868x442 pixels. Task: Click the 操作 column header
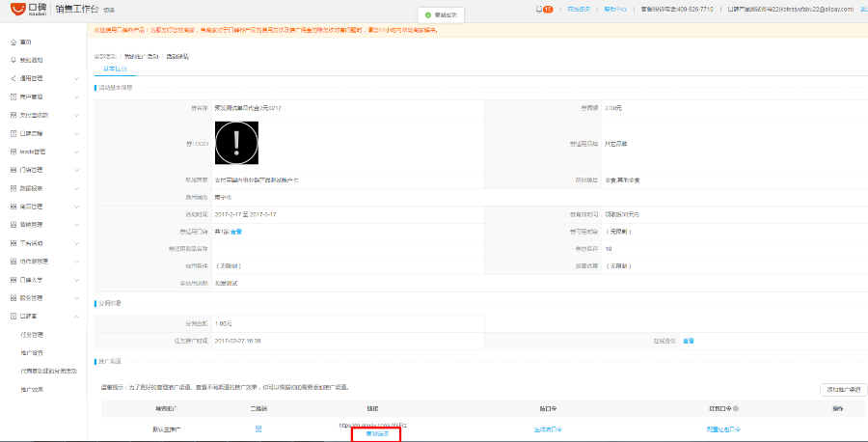pyautogui.click(x=837, y=409)
